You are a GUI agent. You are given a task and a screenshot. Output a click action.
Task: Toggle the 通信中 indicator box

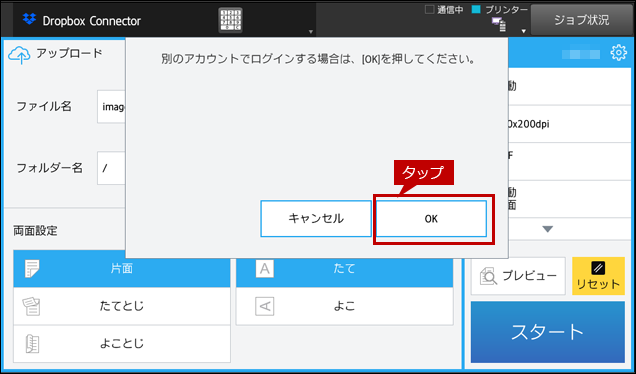429,9
